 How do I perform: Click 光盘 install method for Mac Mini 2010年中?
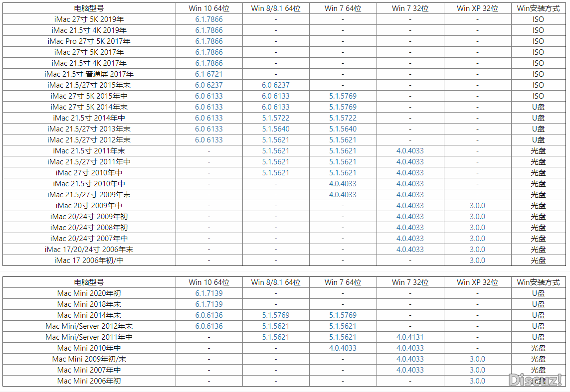[539, 348]
